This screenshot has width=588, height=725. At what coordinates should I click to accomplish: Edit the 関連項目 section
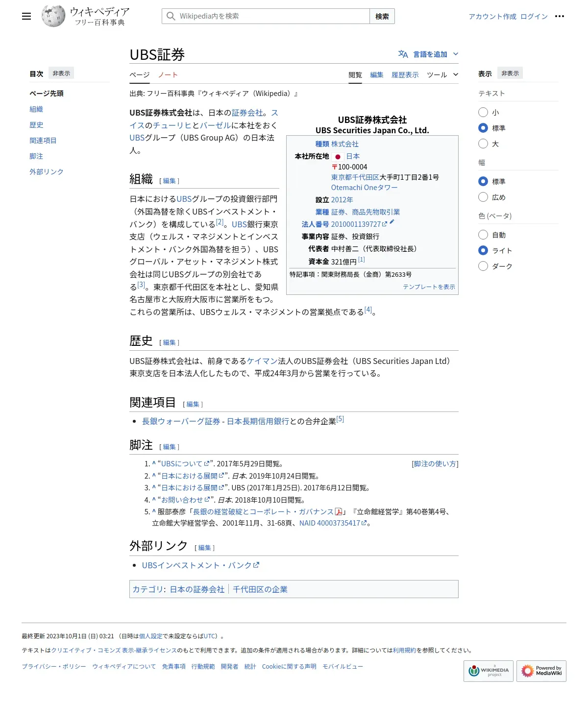pyautogui.click(x=193, y=404)
